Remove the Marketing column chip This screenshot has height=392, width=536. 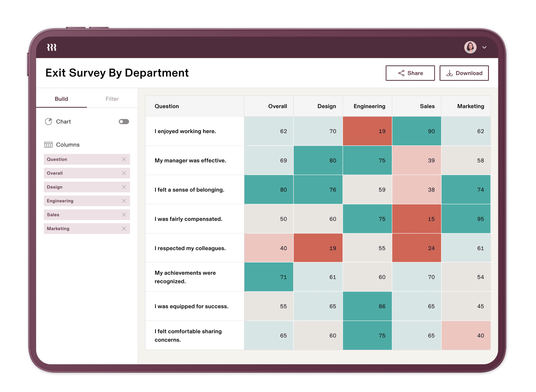124,229
